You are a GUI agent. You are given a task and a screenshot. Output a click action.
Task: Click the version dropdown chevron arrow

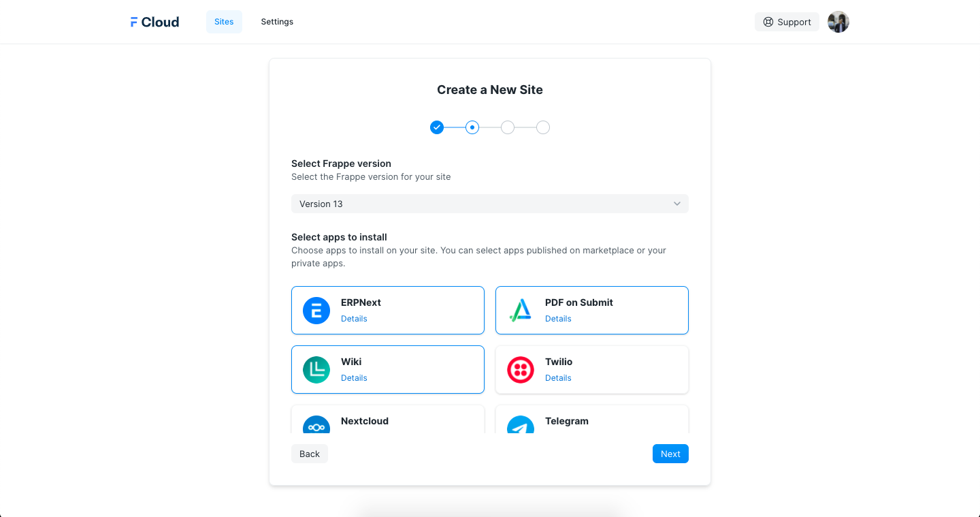point(676,204)
